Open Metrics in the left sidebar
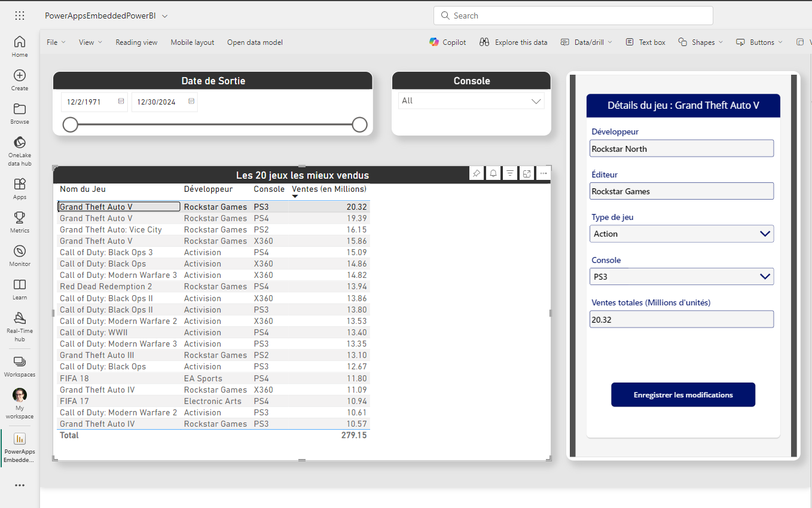This screenshot has width=812, height=508. [x=20, y=222]
